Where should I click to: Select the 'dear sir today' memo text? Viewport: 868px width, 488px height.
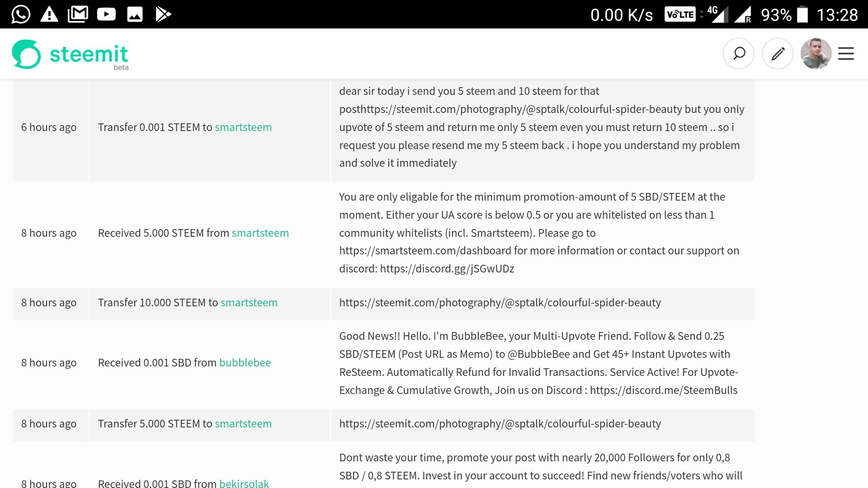tap(542, 127)
